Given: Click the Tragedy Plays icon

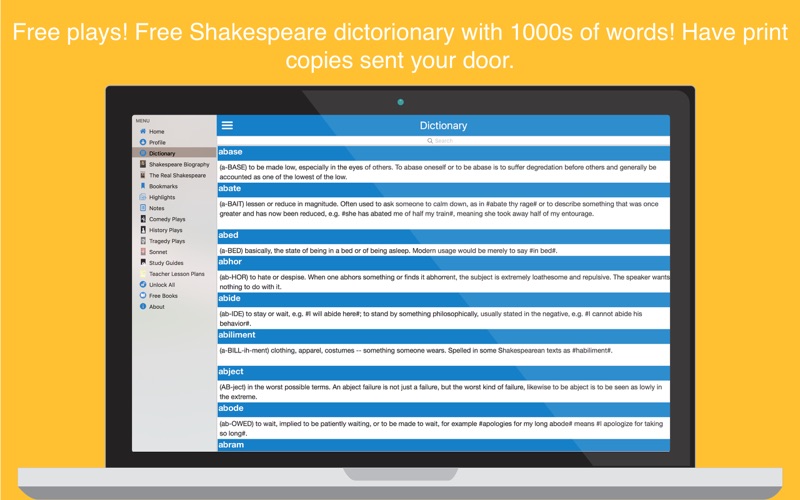Looking at the screenshot, I should tap(143, 241).
